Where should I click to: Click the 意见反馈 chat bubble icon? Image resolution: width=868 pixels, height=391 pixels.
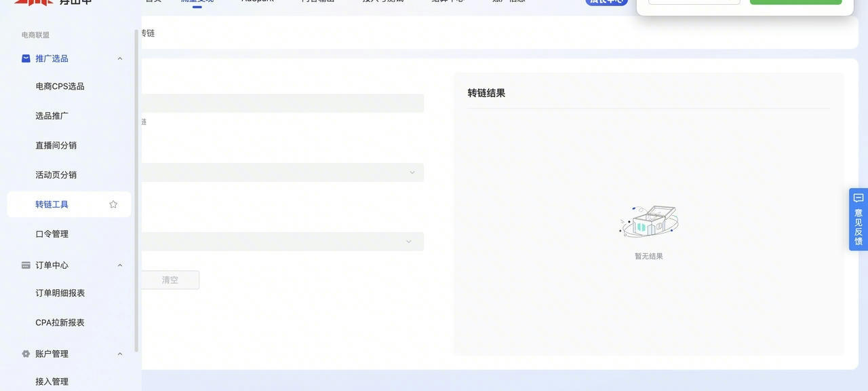tap(858, 198)
